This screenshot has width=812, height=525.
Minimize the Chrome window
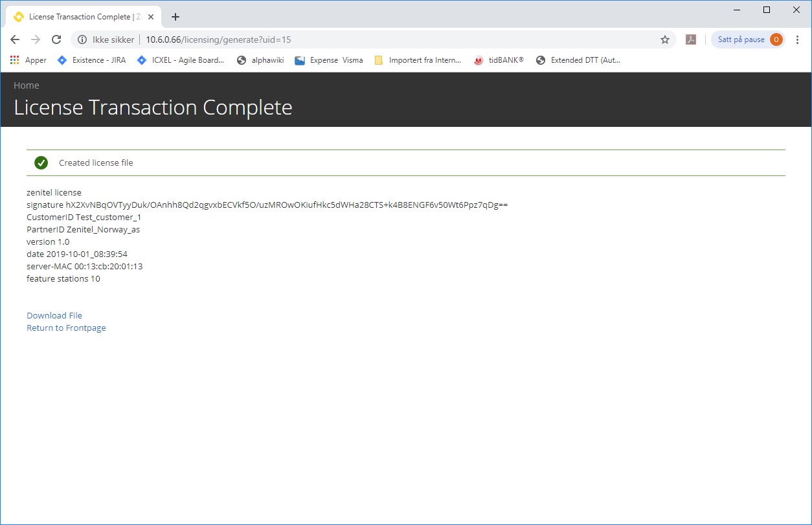pos(737,10)
